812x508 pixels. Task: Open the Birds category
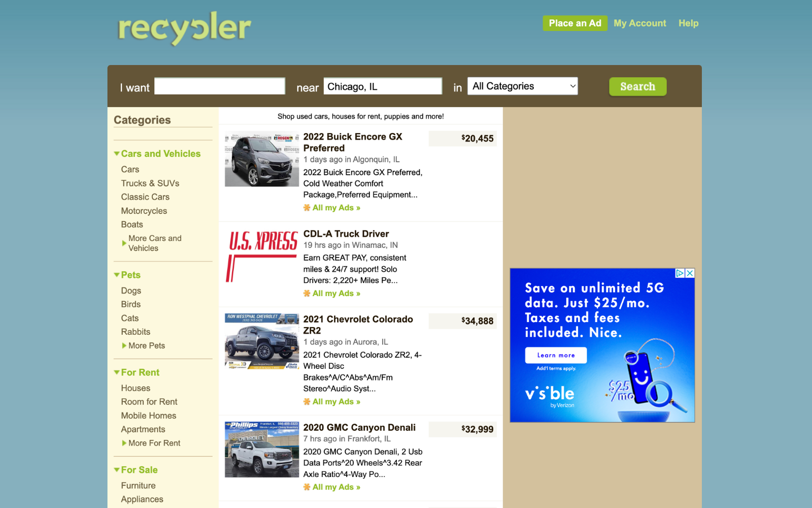[x=131, y=304]
